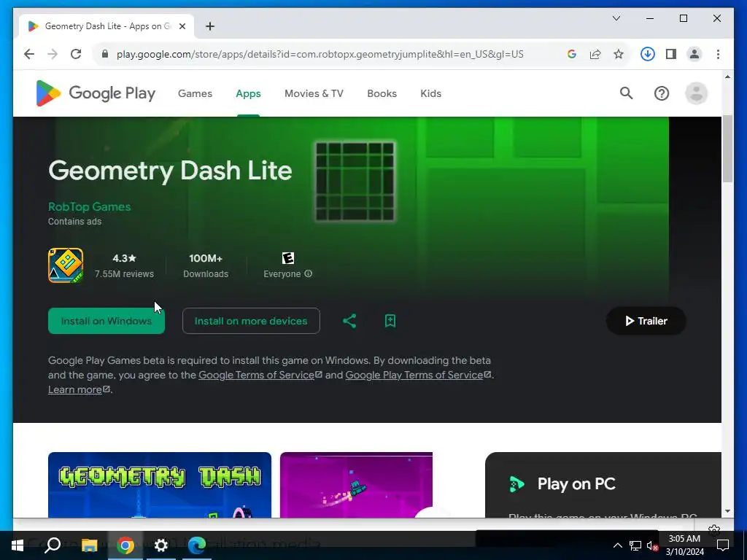The width and height of the screenshot is (747, 560).
Task: Click the address bar URL field
Action: (320, 54)
